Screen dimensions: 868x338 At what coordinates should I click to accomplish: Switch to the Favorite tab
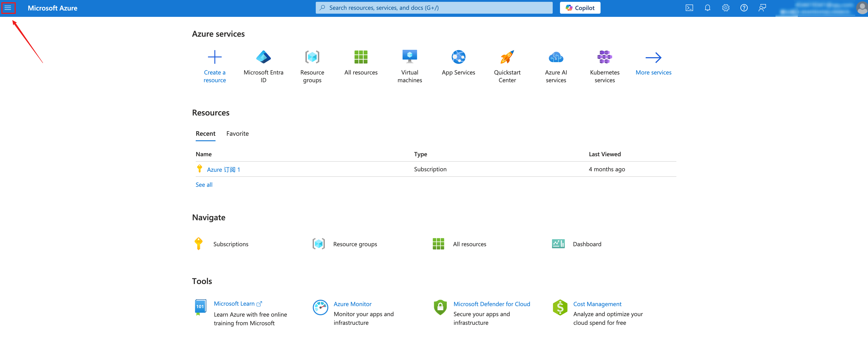[x=237, y=133]
